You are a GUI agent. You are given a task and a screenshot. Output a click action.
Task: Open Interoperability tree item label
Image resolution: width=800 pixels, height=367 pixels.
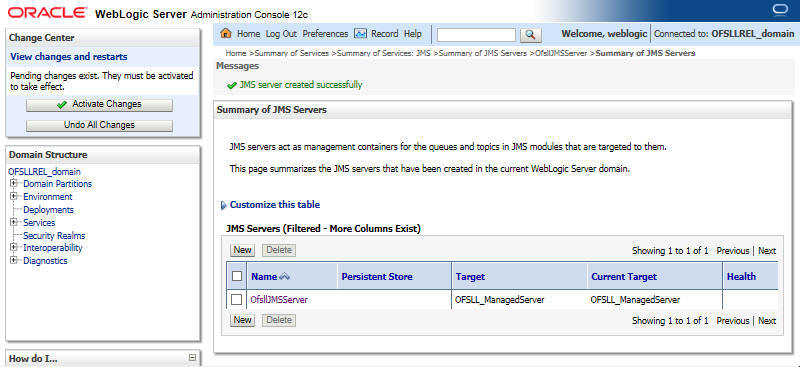pyautogui.click(x=53, y=248)
